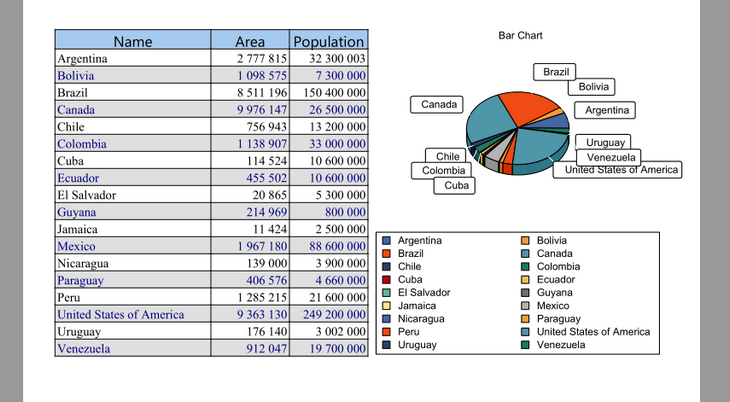Click the Colombia pie chart callout label
The width and height of the screenshot is (730, 402).
442,170
